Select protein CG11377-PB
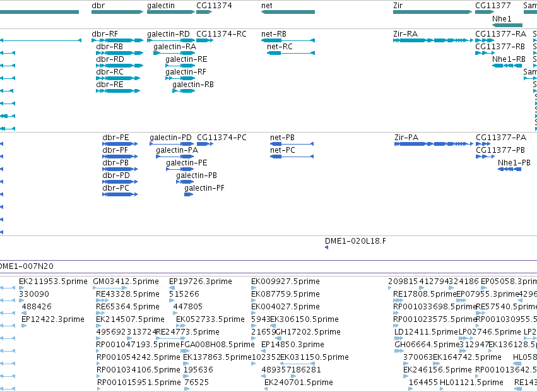 pyautogui.click(x=485, y=157)
